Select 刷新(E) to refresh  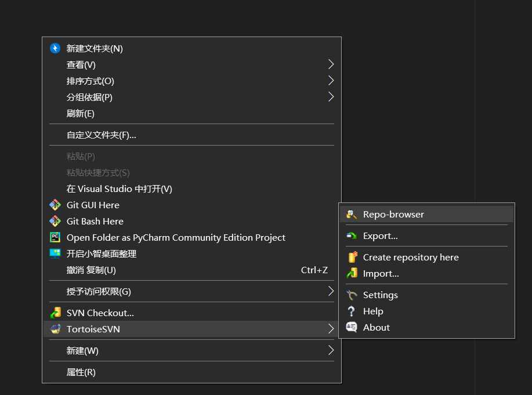coord(81,113)
